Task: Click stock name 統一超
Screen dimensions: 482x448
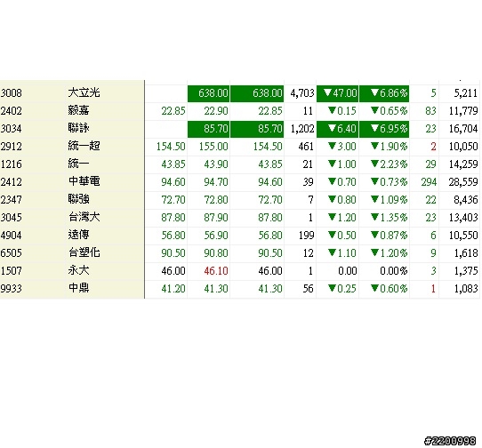Action: [x=84, y=146]
